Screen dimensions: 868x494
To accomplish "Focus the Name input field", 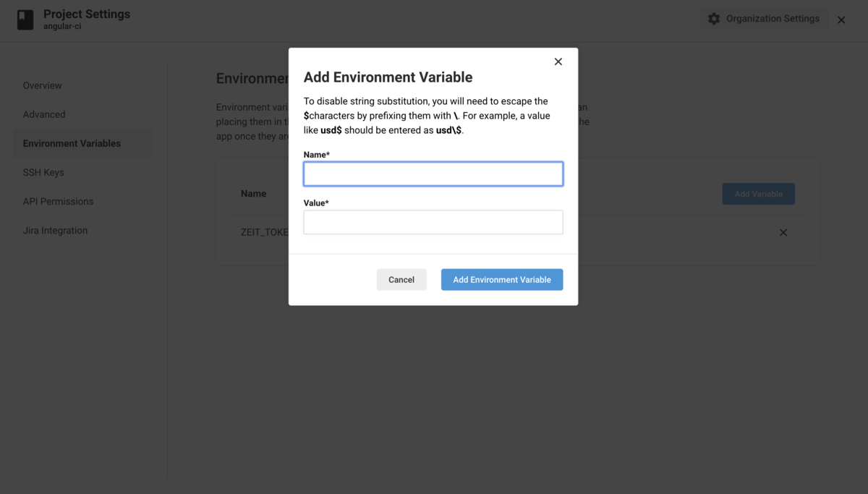I will point(433,174).
